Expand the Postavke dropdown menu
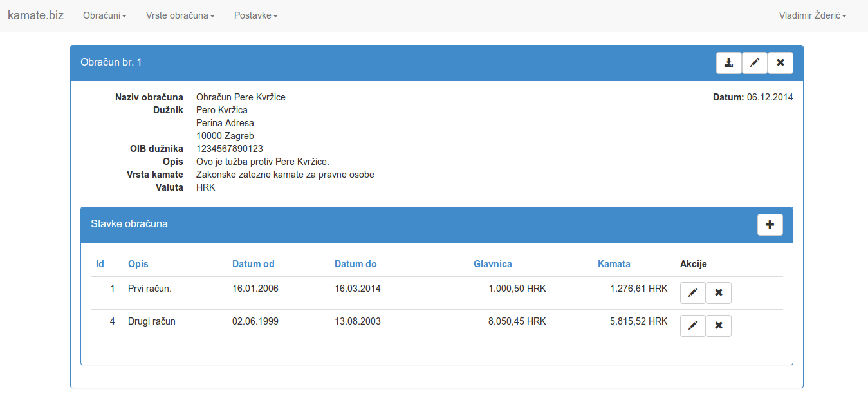 [256, 15]
